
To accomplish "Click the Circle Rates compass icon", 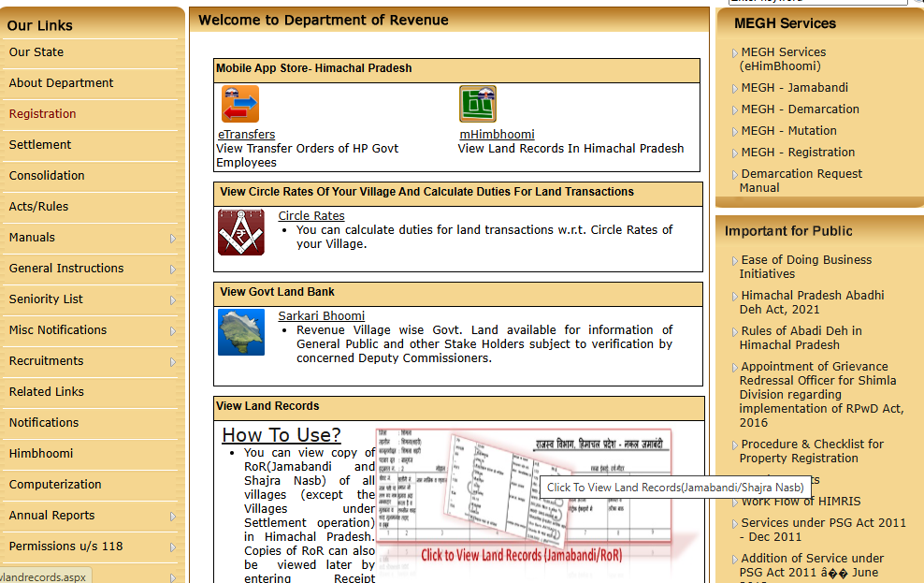I will [x=241, y=232].
